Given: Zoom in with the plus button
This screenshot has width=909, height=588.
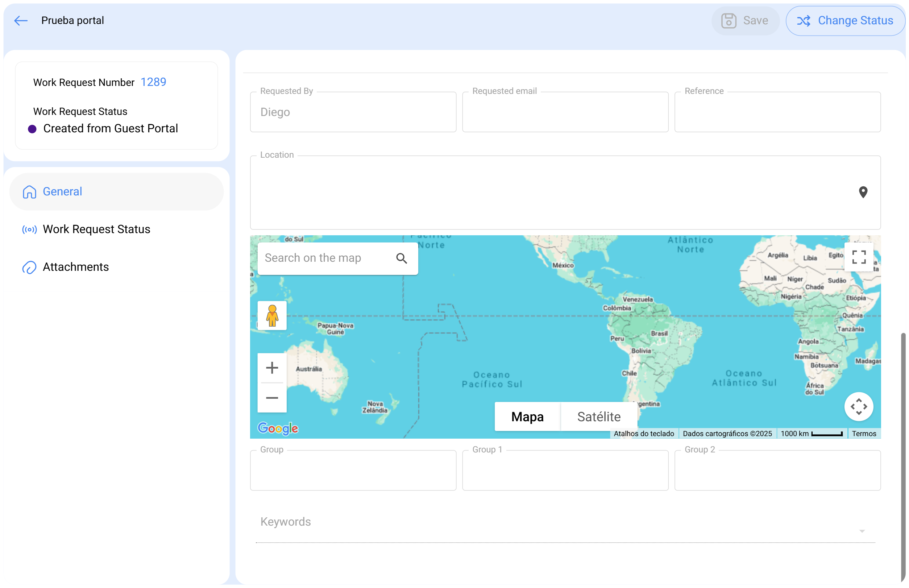Looking at the screenshot, I should [x=272, y=368].
